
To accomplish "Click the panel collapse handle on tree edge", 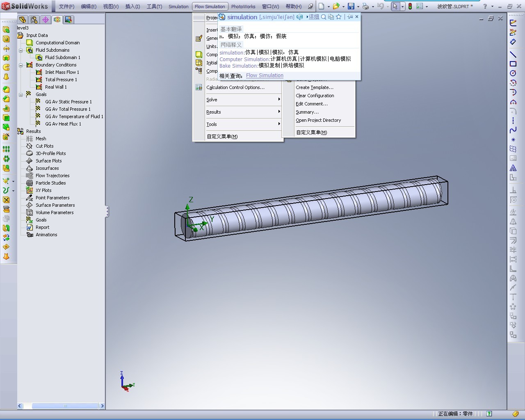I will 107,211.
